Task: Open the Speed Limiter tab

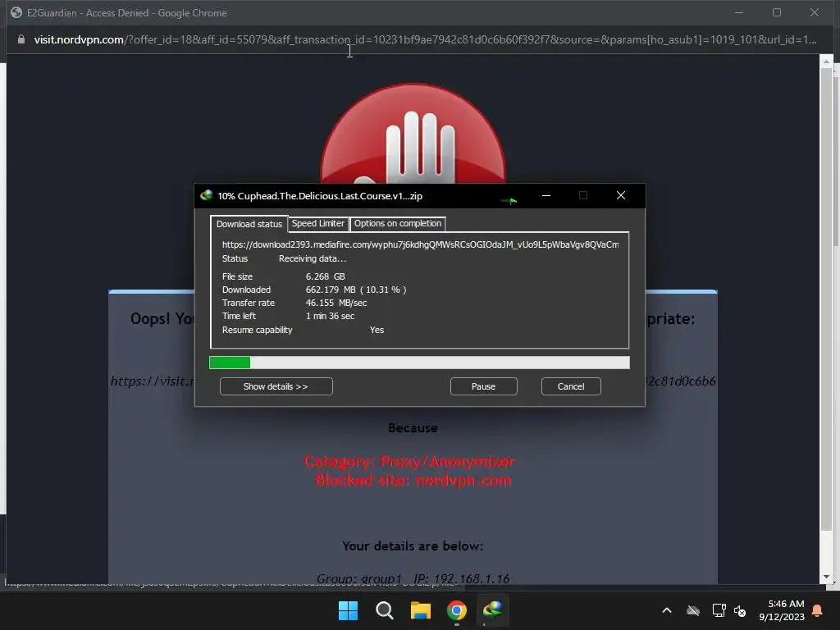Action: [317, 223]
